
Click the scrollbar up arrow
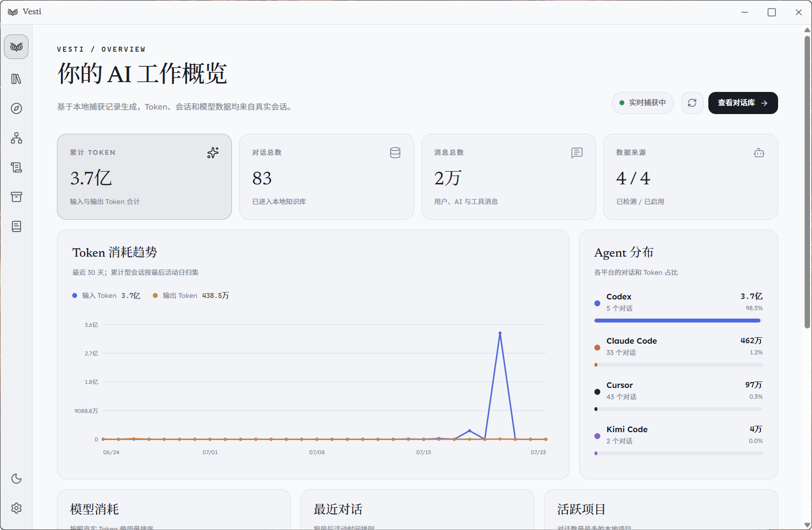[x=807, y=30]
